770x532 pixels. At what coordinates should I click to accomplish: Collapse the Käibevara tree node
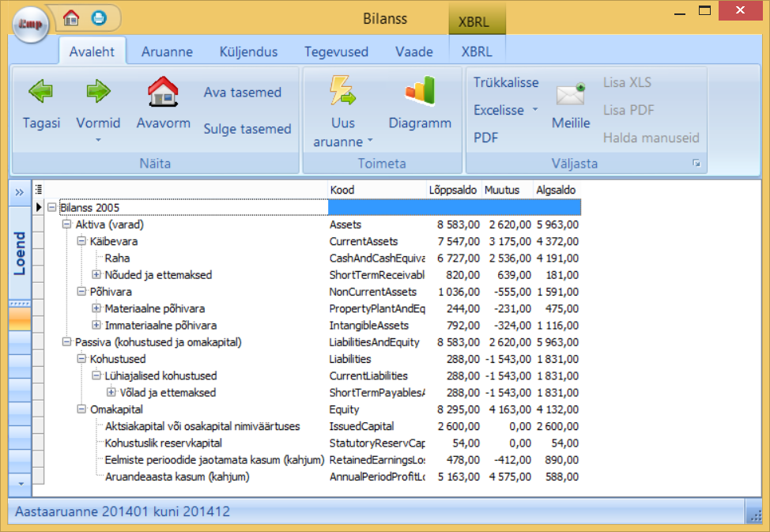coord(81,241)
